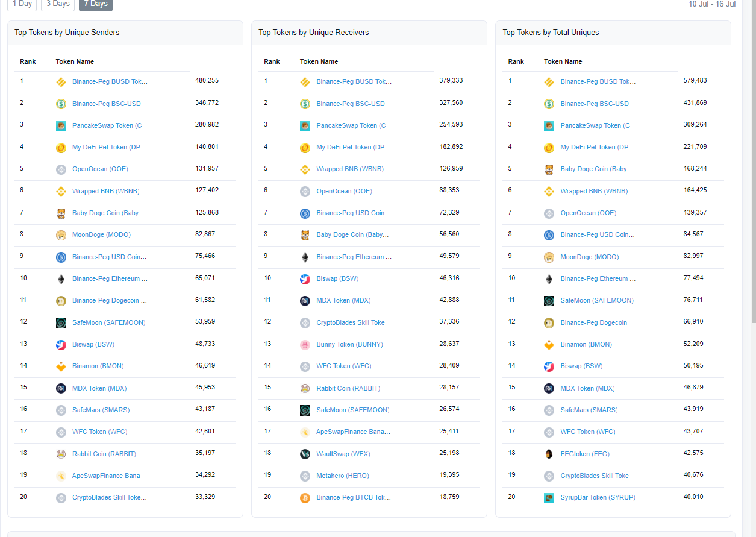Click OpenOcean icon in Unique Senders

click(61, 169)
